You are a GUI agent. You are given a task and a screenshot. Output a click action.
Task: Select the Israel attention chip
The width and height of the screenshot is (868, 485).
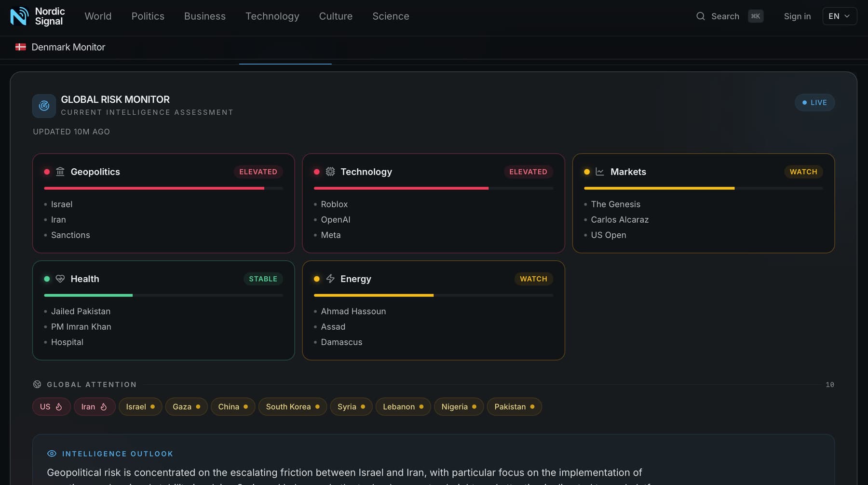coord(140,407)
